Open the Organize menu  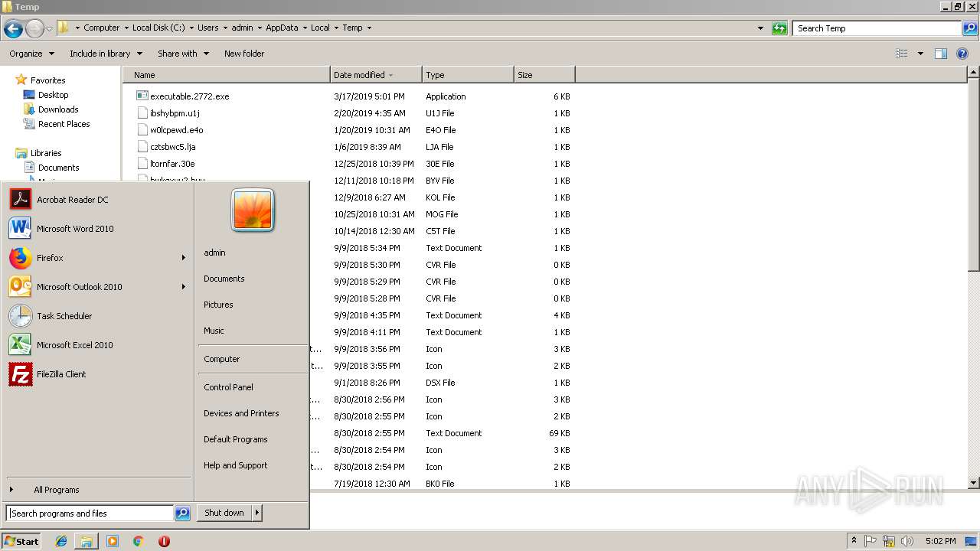(31, 54)
